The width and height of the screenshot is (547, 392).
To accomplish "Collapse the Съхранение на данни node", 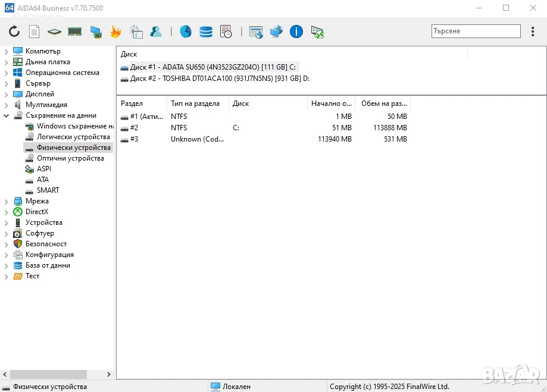I will 6,116.
